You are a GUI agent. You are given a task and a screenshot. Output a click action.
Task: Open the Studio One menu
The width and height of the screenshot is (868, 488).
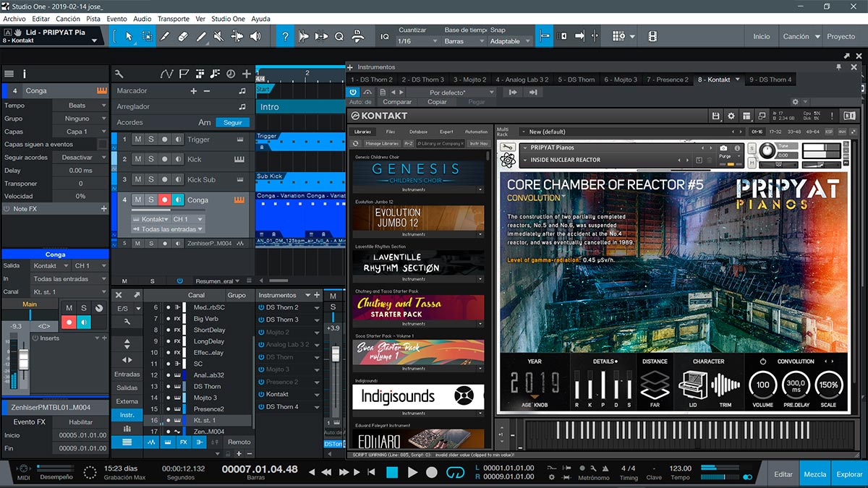pyautogui.click(x=228, y=19)
